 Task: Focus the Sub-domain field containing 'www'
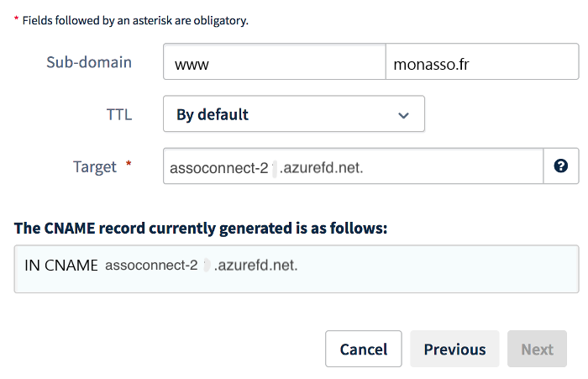click(274, 61)
